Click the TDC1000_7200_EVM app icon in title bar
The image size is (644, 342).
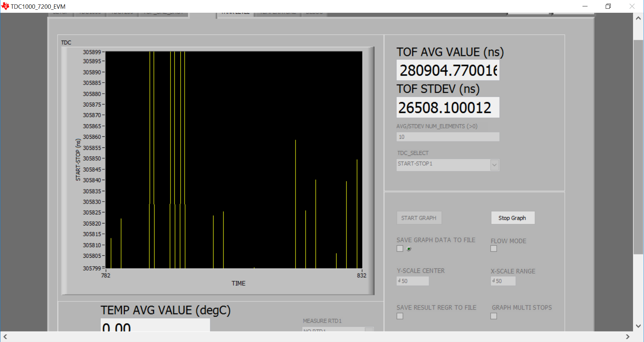pyautogui.click(x=5, y=6)
